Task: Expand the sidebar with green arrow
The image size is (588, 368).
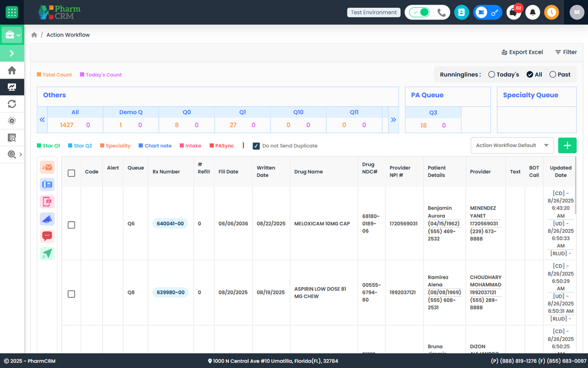Action: 12,53
